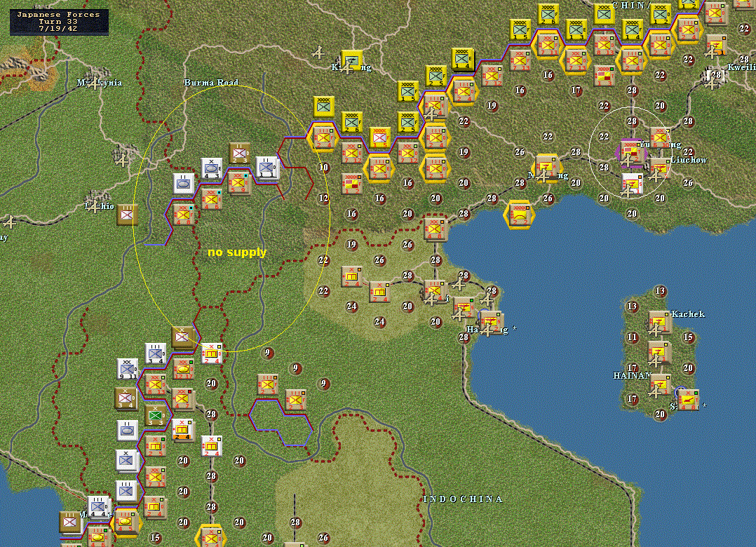This screenshot has height=547, width=756.
Task: Select the armored regiment marked 4 6
Action: point(98,539)
